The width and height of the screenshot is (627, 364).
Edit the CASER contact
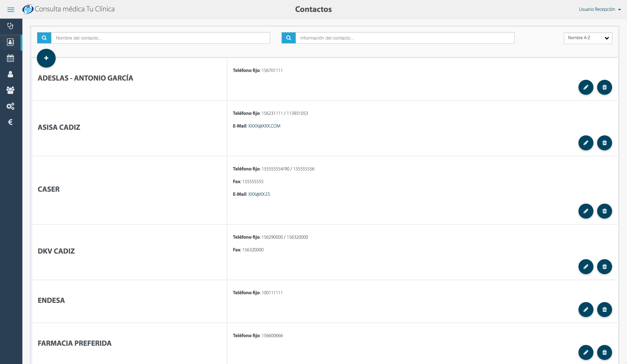coord(586,211)
